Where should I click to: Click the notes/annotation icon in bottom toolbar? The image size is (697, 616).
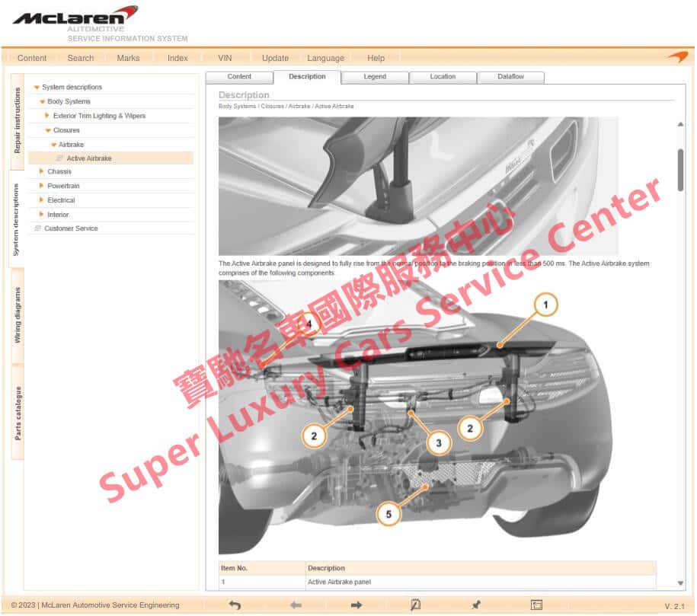(x=417, y=605)
